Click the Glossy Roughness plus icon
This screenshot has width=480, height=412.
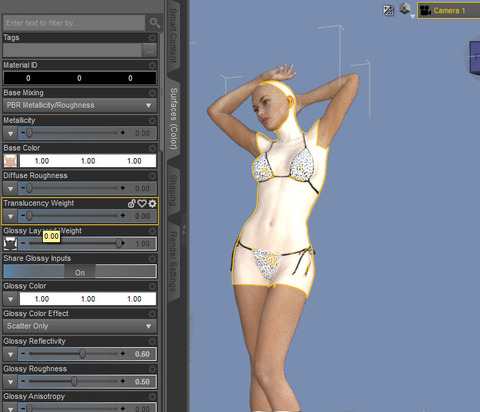123,382
